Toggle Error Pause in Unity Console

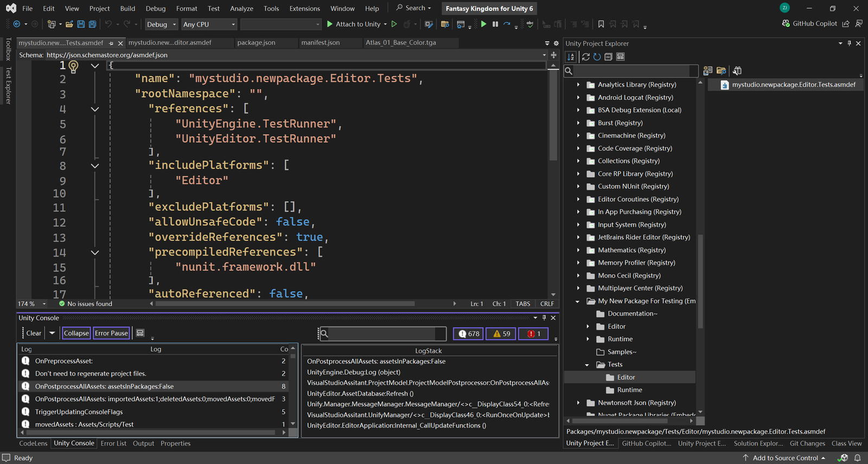point(111,333)
